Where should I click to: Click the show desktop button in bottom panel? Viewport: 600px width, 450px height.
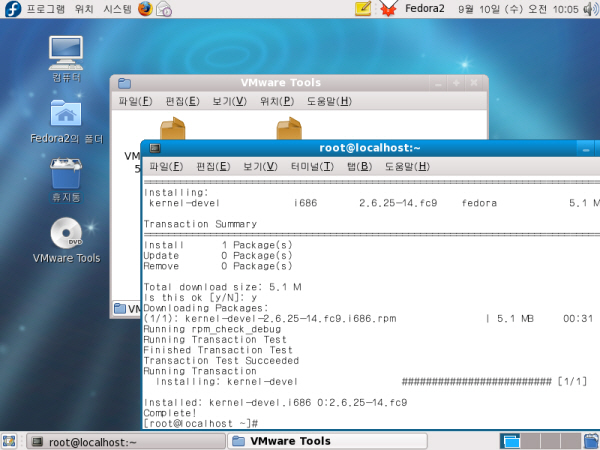pyautogui.click(x=9, y=441)
